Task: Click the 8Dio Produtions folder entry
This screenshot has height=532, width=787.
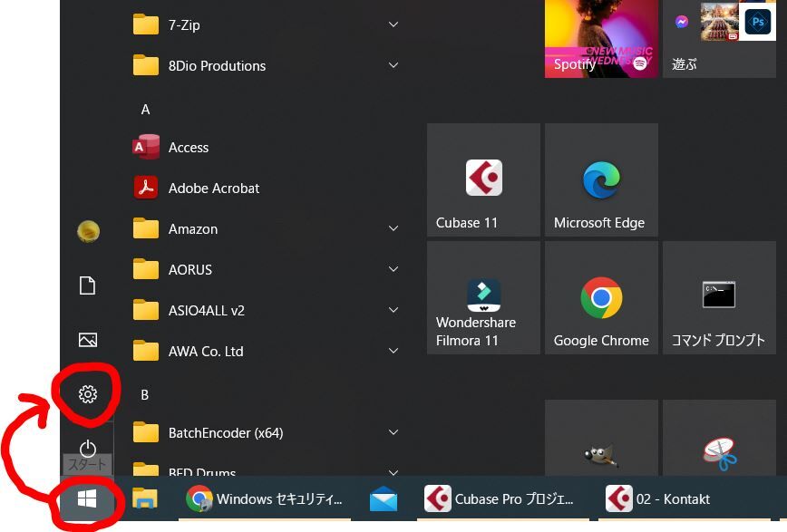Action: click(x=266, y=66)
